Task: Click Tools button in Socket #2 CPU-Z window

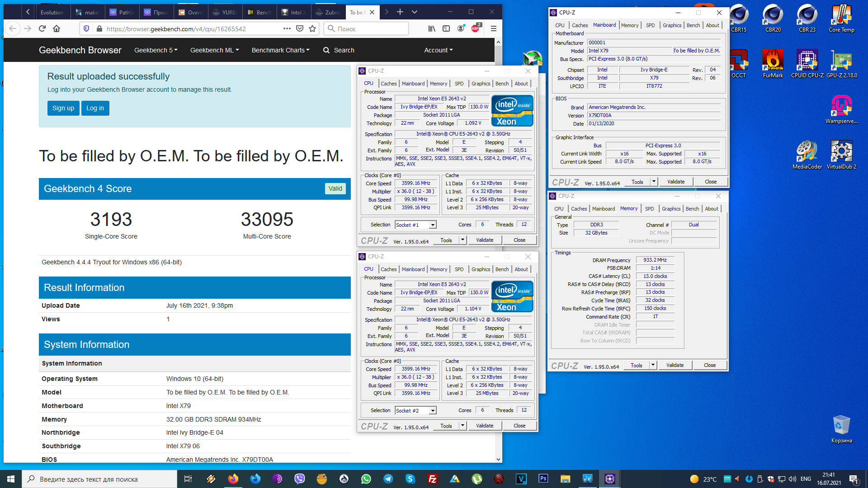Action: [446, 426]
